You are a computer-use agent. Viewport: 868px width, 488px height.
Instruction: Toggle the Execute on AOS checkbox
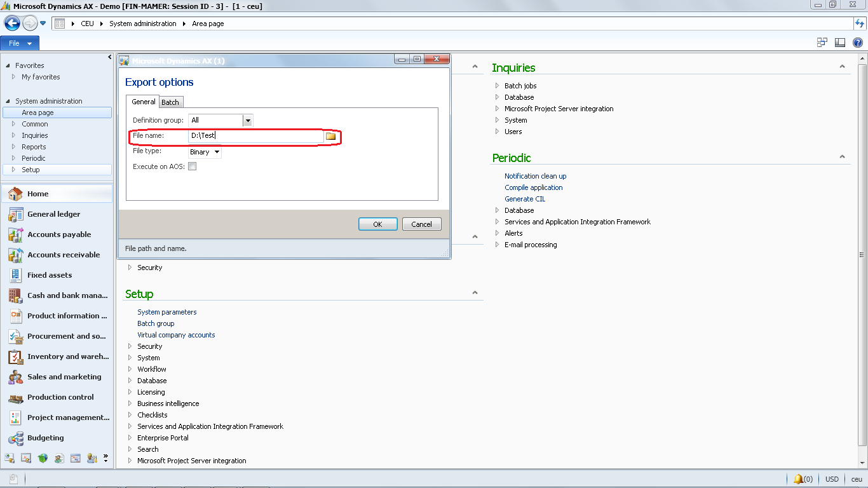(x=192, y=166)
